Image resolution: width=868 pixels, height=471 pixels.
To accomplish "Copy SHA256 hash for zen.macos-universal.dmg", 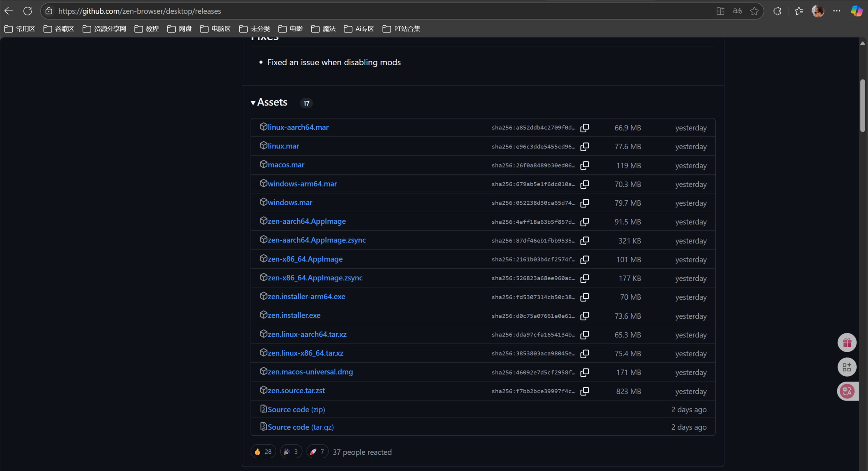I will pos(585,372).
